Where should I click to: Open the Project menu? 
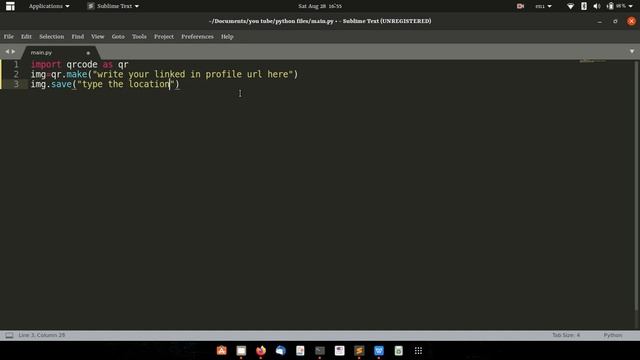(164, 37)
